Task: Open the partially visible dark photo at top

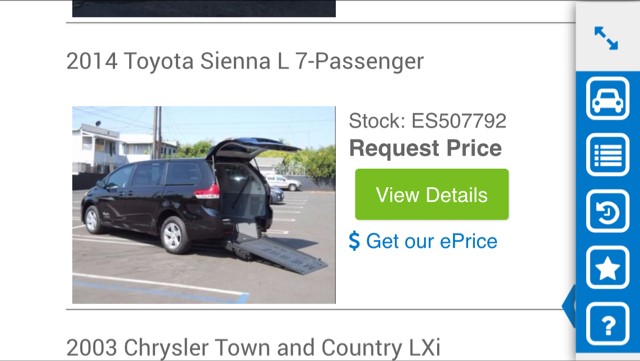Action: pyautogui.click(x=204, y=8)
